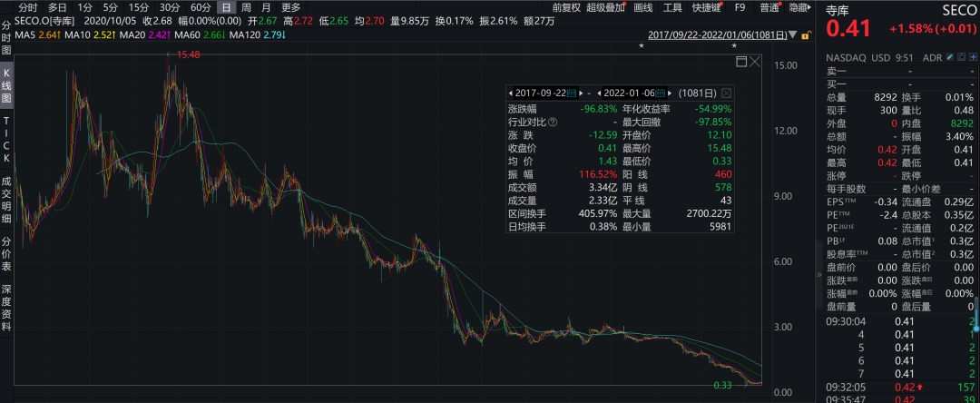Open the 普通 mode menu
The height and width of the screenshot is (403, 980).
769,7
